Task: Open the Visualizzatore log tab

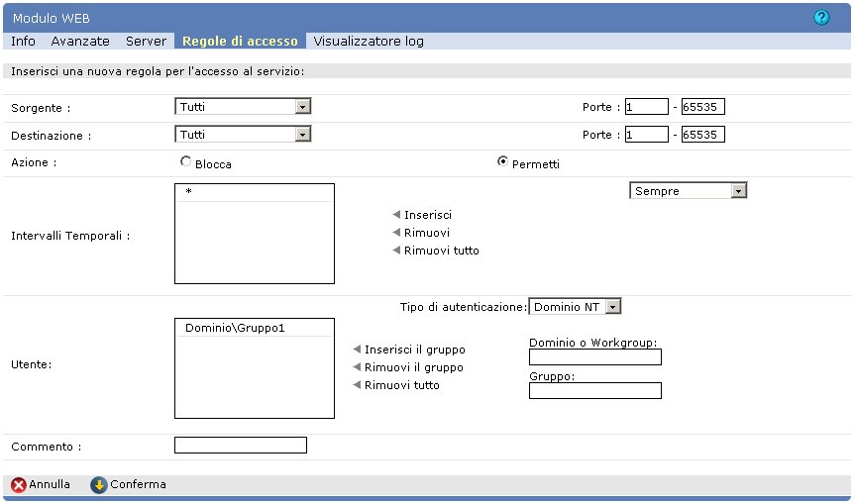Action: click(369, 42)
